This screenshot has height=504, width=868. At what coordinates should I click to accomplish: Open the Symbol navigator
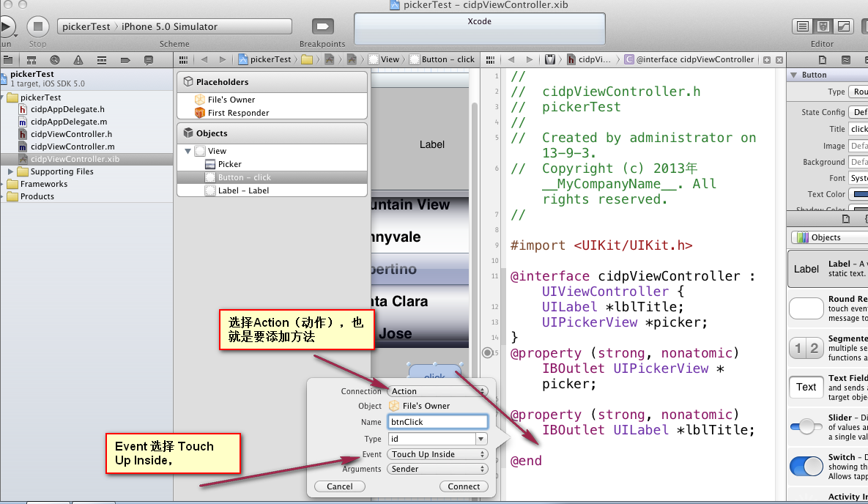point(31,60)
